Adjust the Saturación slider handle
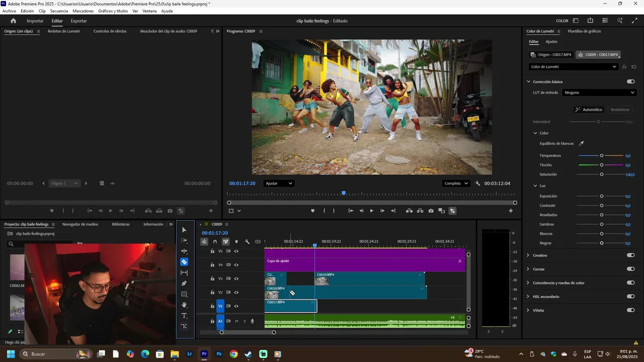This screenshot has width=644, height=362. coord(601,174)
